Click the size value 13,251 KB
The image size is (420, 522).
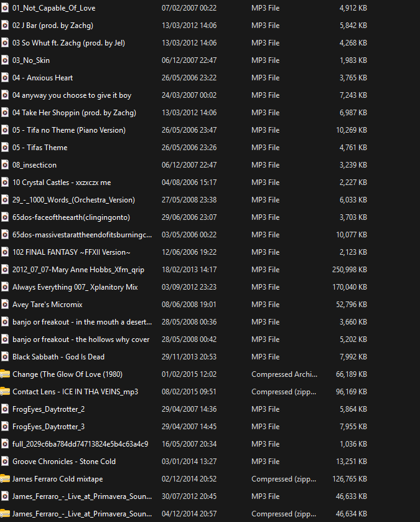[x=352, y=462]
